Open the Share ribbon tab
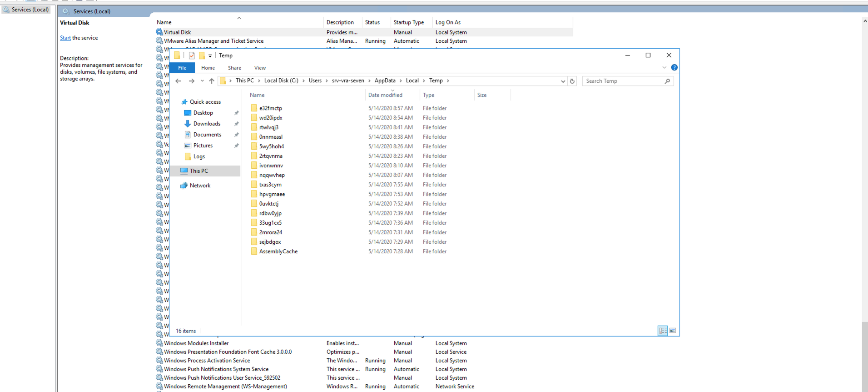 (x=234, y=68)
